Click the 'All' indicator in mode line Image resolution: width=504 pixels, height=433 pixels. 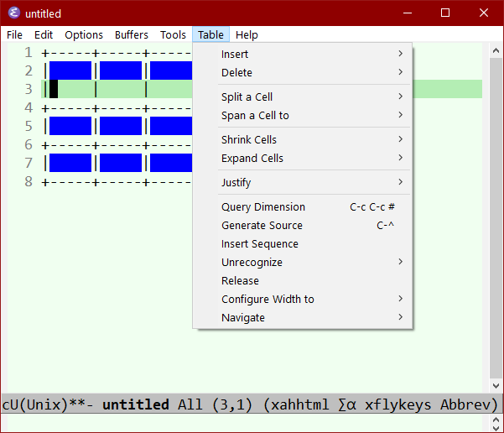[190, 404]
